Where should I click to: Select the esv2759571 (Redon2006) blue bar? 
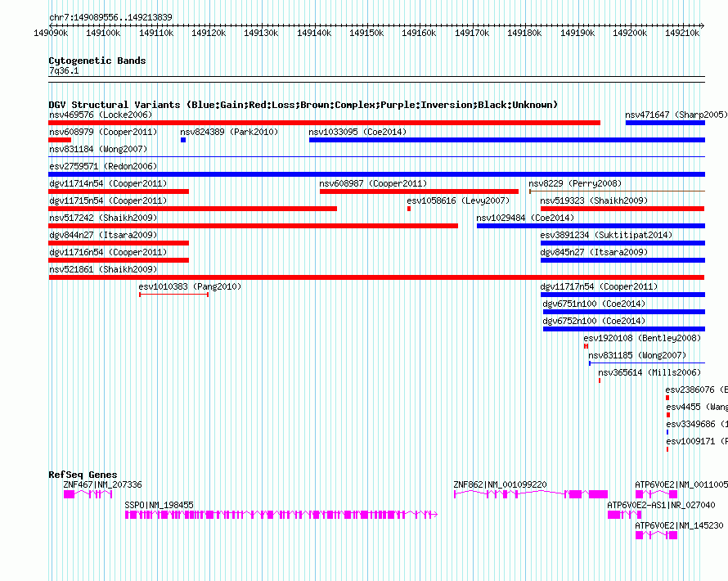(x=376, y=174)
